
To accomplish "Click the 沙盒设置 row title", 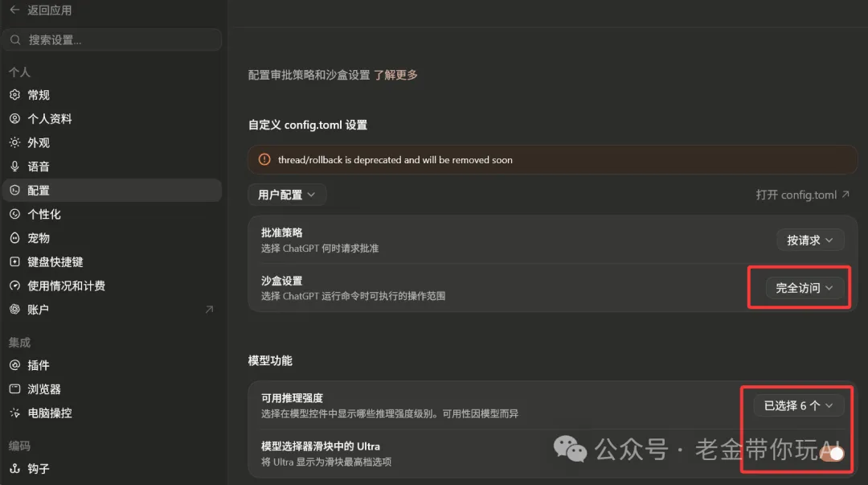I will click(282, 281).
